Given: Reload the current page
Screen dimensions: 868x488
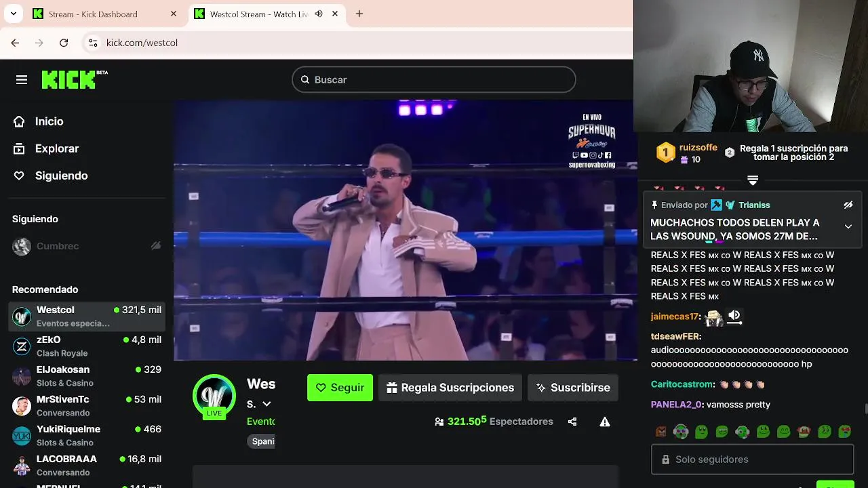Looking at the screenshot, I should point(64,43).
